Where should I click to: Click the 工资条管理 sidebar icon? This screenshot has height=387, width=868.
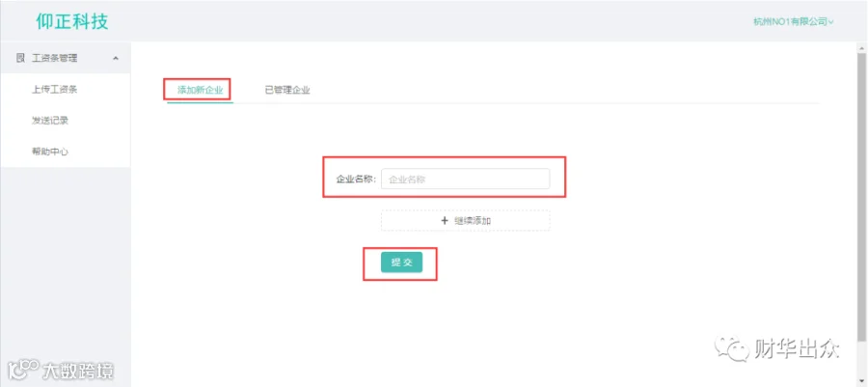[x=20, y=58]
